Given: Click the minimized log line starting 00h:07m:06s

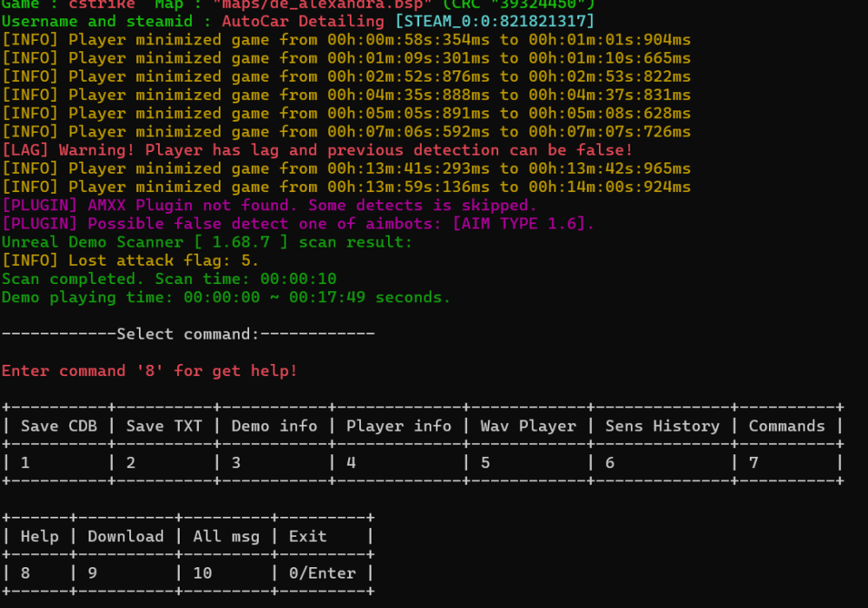Looking at the screenshot, I should [346, 132].
